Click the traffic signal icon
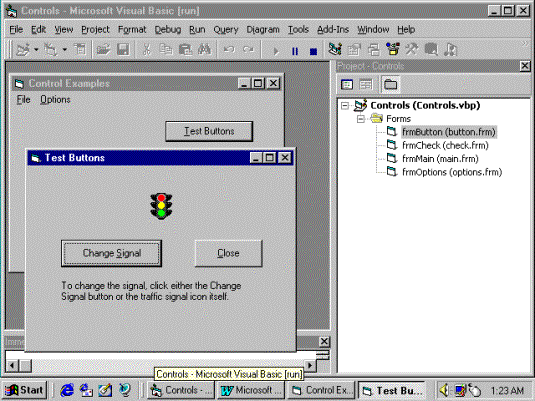The width and height of the screenshot is (535, 401). pos(161,206)
